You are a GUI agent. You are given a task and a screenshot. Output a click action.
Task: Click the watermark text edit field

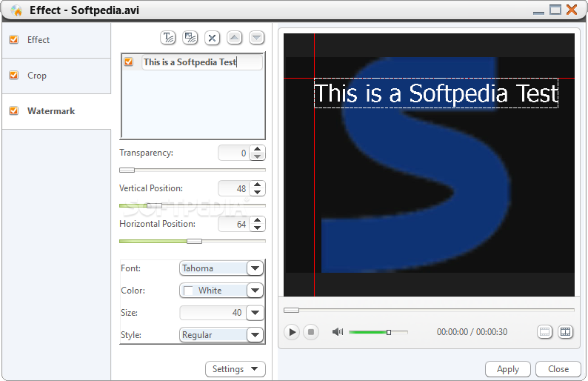click(x=201, y=62)
